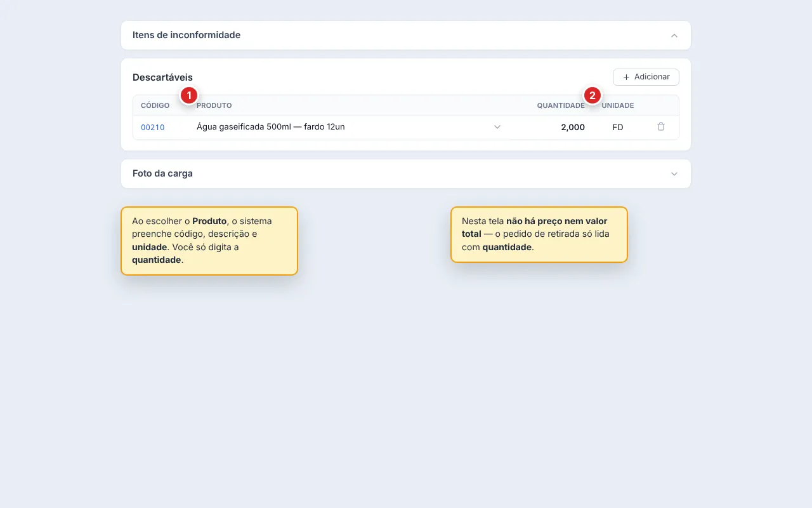Viewport: 812px width, 508px height.
Task: Click the Unidade column header
Action: click(618, 105)
